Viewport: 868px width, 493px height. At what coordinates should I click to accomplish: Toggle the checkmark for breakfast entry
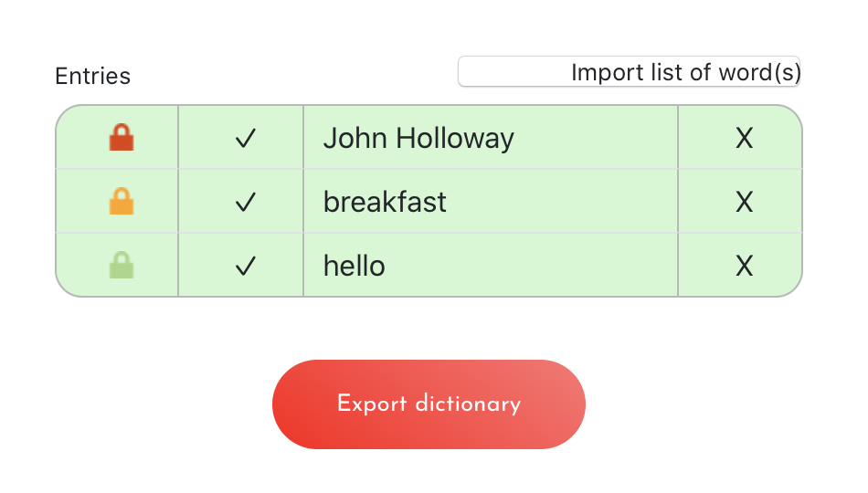click(245, 202)
